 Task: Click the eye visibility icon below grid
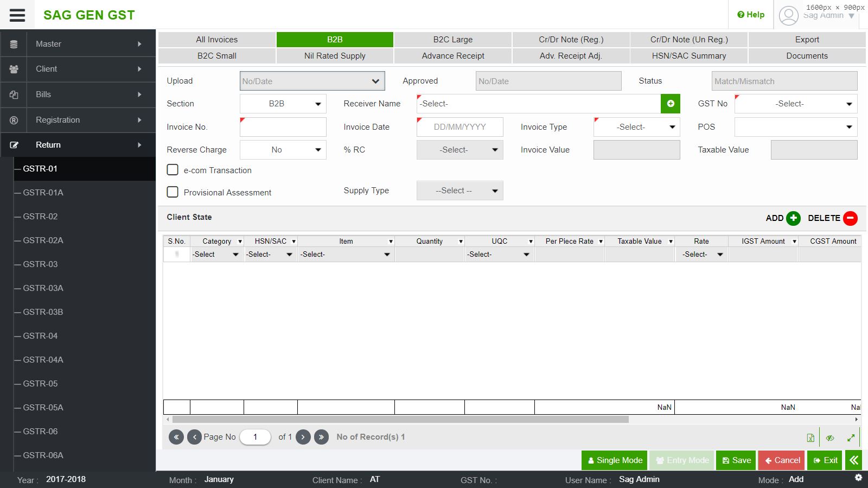[x=830, y=438]
